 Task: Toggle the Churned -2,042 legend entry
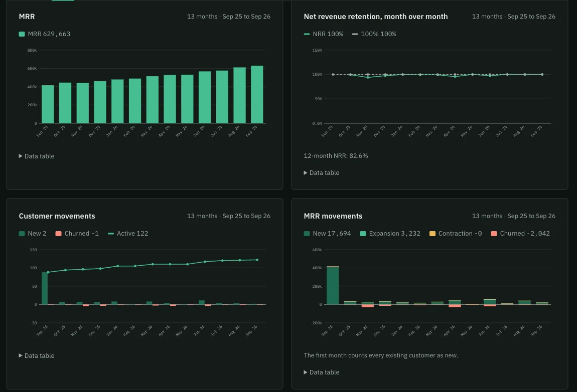click(520, 234)
